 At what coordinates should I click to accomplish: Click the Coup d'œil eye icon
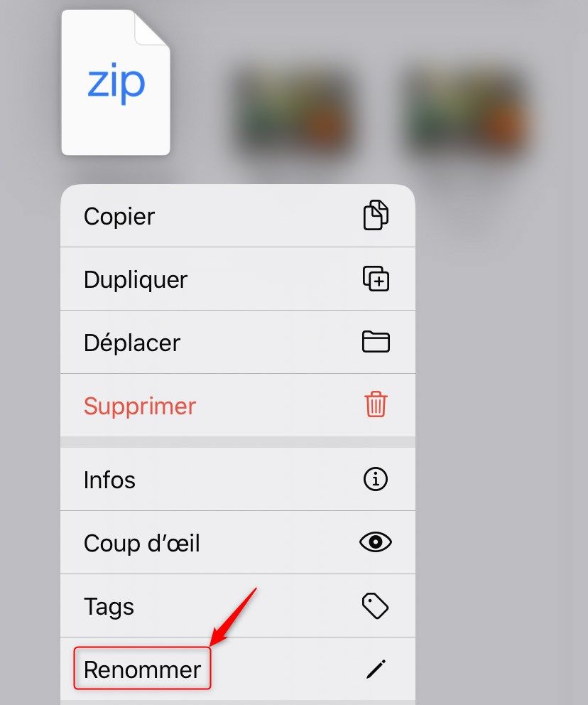(x=376, y=542)
